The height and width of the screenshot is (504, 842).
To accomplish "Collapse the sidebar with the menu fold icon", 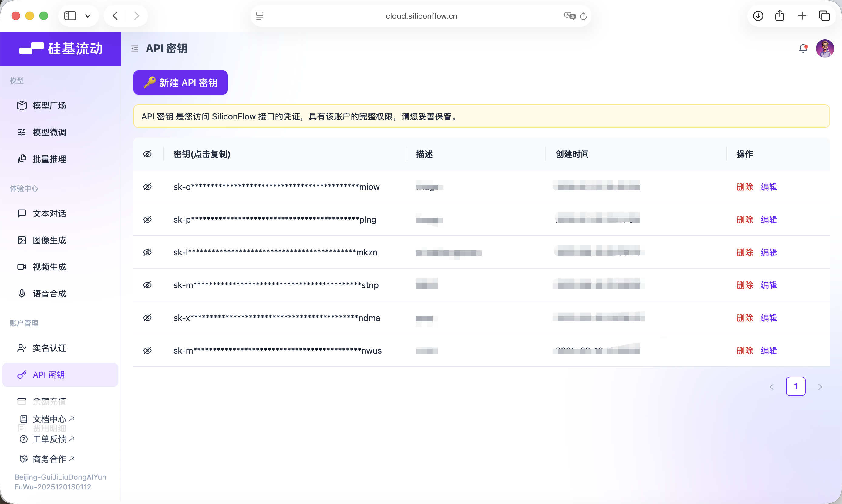I will click(135, 49).
